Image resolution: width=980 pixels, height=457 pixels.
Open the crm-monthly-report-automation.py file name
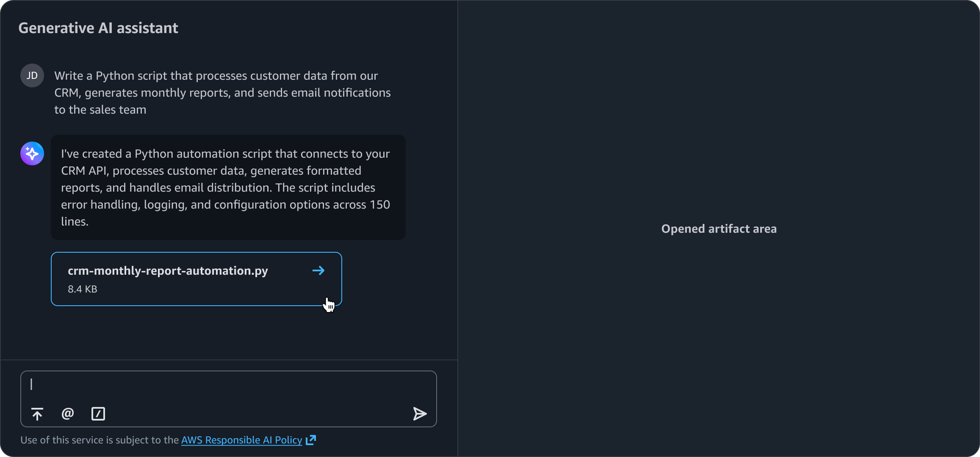click(x=168, y=270)
